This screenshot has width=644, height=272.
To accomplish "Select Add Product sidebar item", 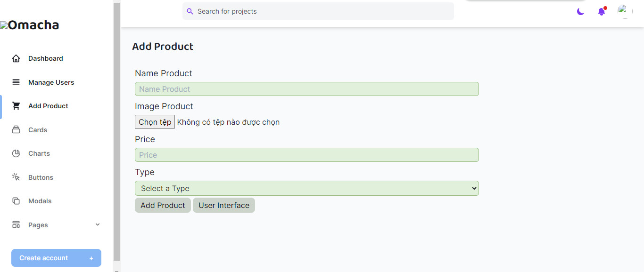I will pos(48,106).
